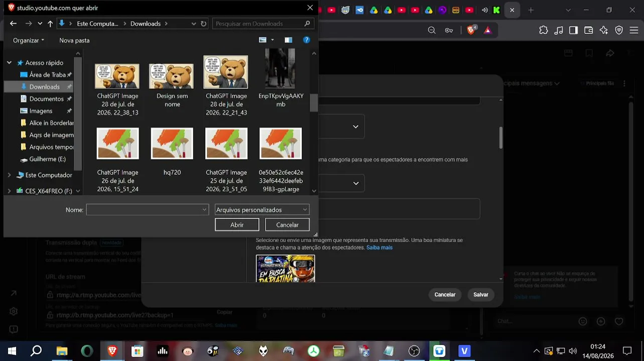Click the zoom magnifier icon in address bar
Viewport: 644px width, 361px height.
[432, 30]
